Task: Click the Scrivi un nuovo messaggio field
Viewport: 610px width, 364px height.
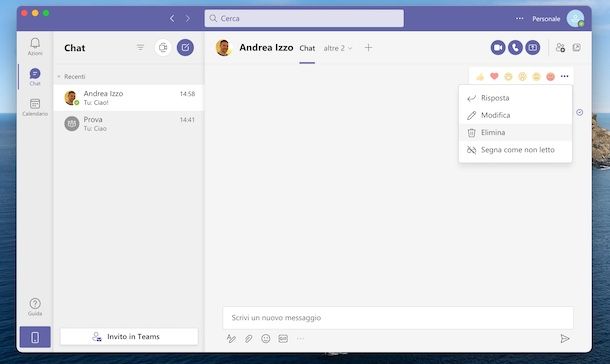Action: (x=398, y=318)
